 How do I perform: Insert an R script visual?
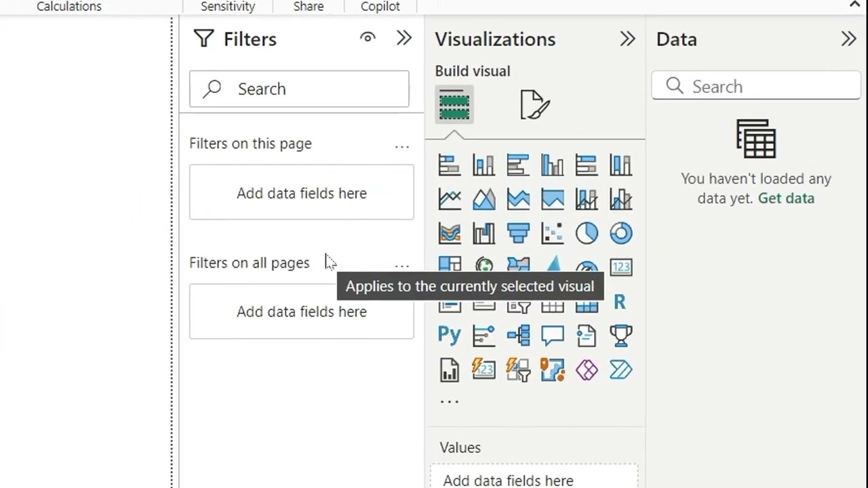[x=620, y=302]
